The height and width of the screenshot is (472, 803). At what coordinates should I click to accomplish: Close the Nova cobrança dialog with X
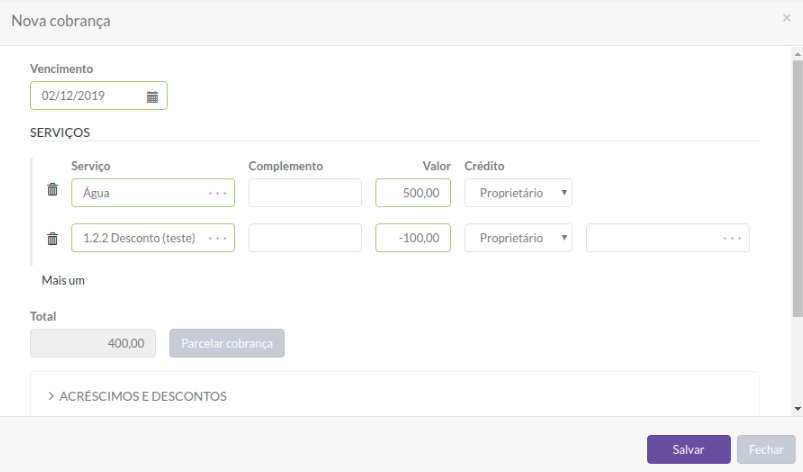pos(787,18)
